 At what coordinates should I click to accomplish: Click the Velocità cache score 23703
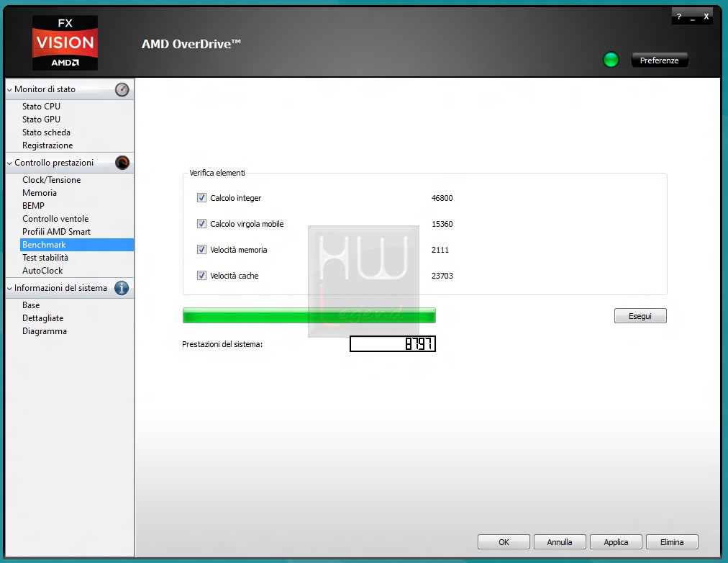pos(442,276)
